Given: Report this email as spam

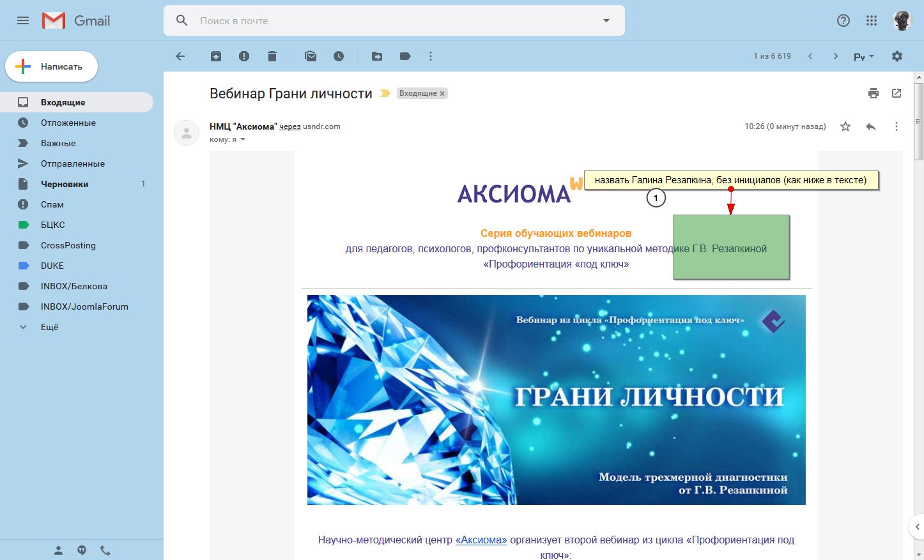Looking at the screenshot, I should point(244,56).
